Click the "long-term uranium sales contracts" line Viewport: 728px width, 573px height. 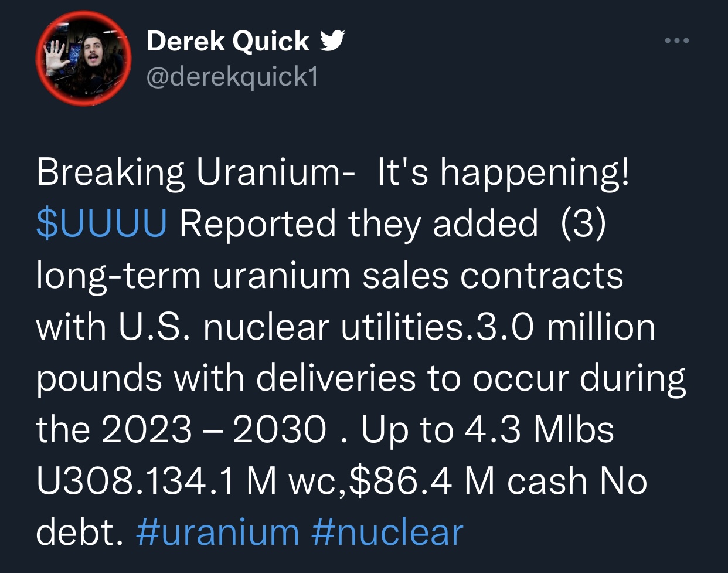pyautogui.click(x=330, y=275)
